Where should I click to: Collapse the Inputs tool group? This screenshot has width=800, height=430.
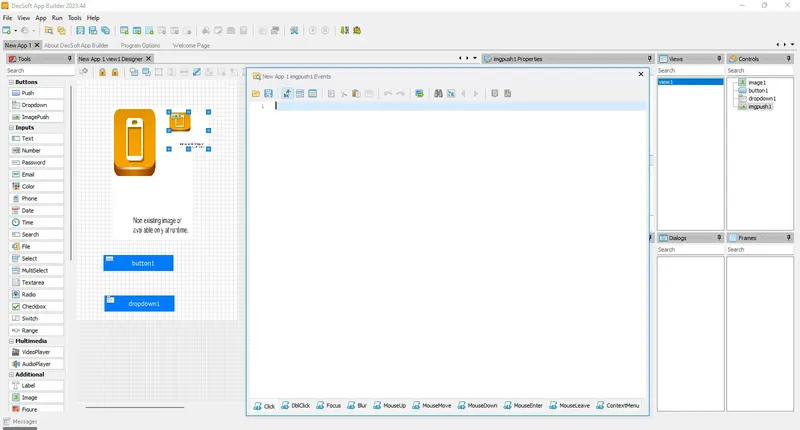(11, 128)
